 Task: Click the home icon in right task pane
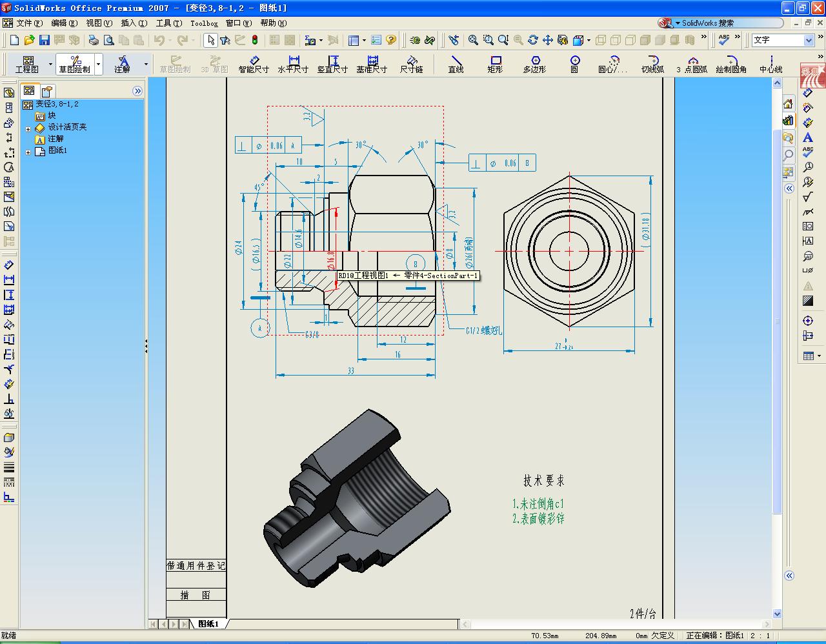coord(788,105)
